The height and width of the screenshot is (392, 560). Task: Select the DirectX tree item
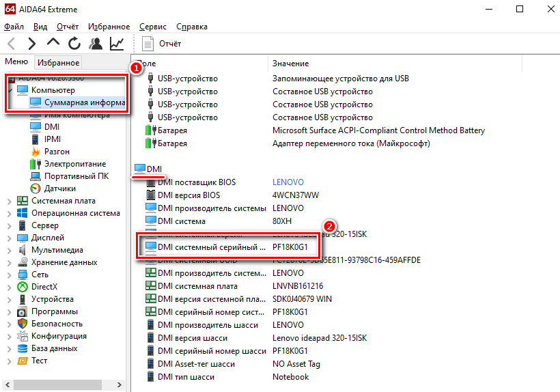click(44, 287)
